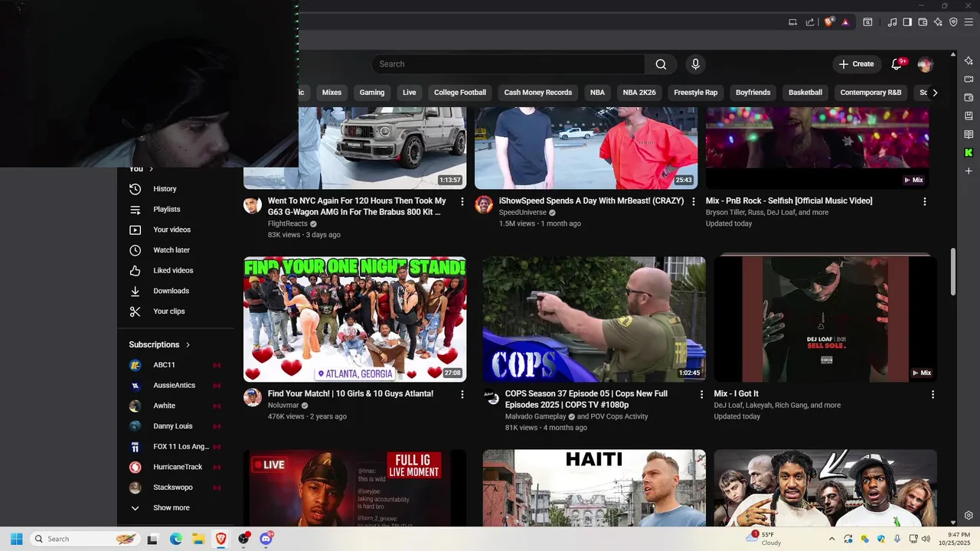Screen dimensions: 980x551
Task: Open sidebar settings gear icon
Action: coord(969,515)
